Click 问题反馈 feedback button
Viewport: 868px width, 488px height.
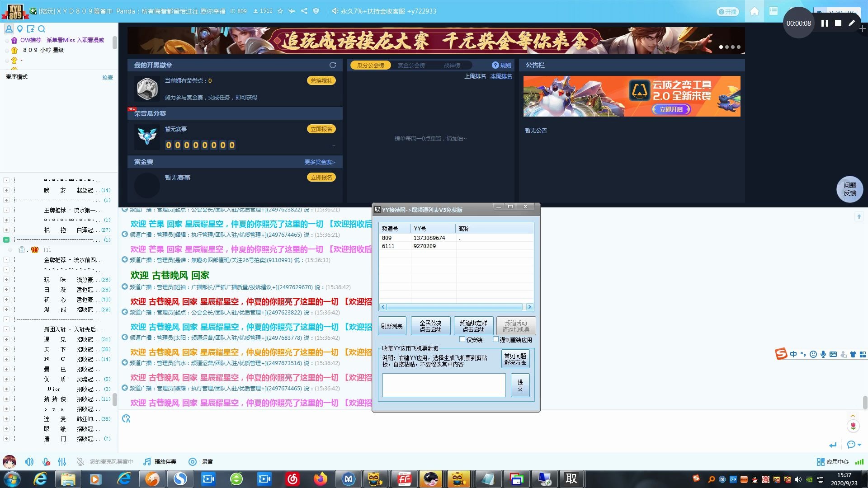pyautogui.click(x=850, y=189)
